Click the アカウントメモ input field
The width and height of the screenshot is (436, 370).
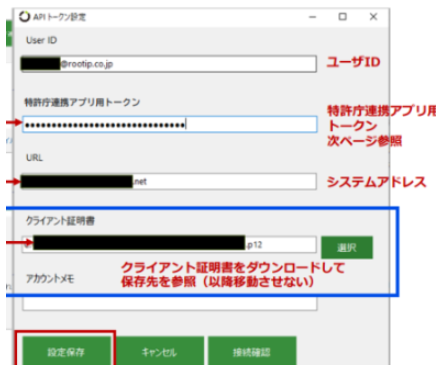click(170, 303)
